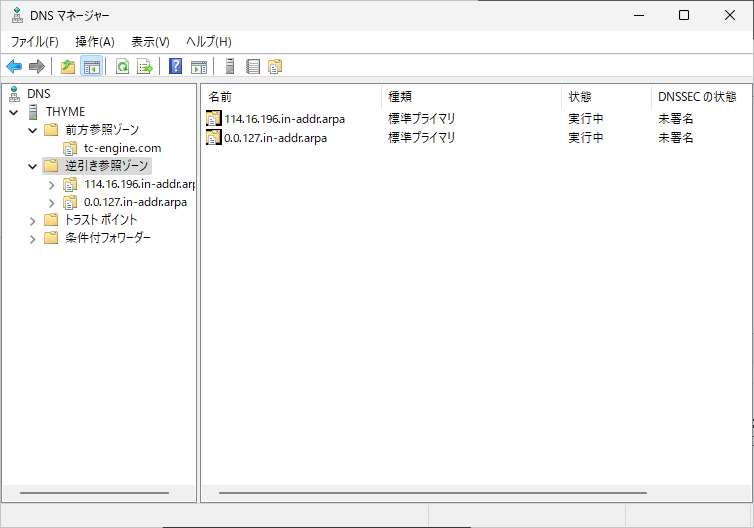Click the Back arrow toolbar icon
Image resolution: width=754 pixels, height=528 pixels.
(14, 66)
